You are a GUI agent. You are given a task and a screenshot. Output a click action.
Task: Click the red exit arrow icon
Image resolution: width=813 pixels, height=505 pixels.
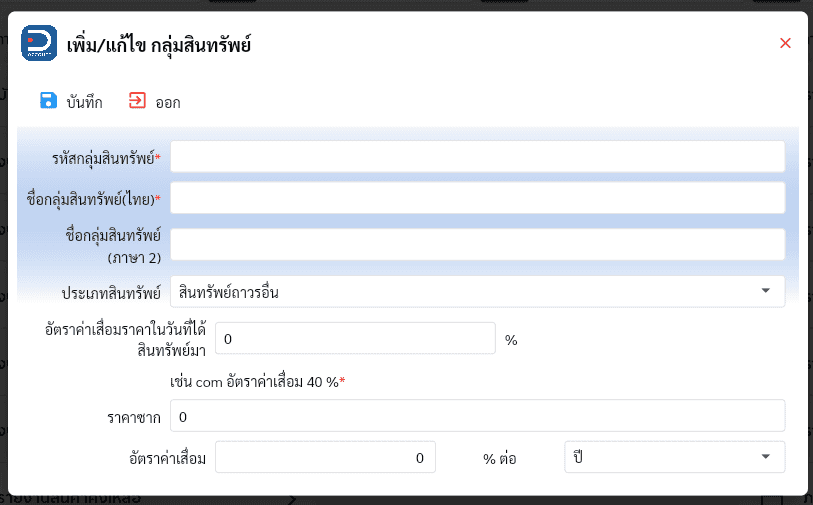click(137, 101)
